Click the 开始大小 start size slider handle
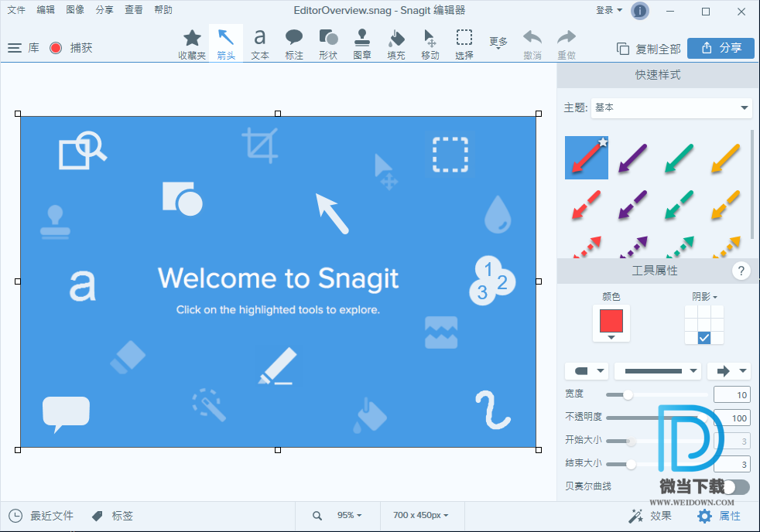Screen dimensions: 760x532 [631, 442]
